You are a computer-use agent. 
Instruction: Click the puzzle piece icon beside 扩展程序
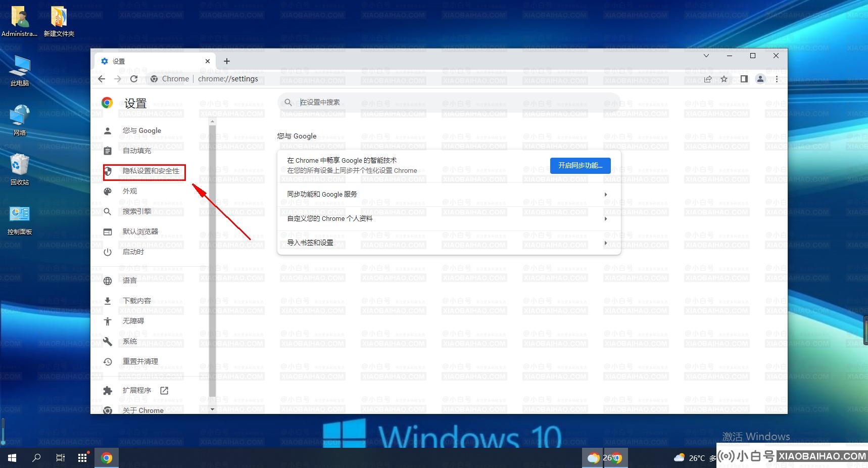[x=108, y=390]
